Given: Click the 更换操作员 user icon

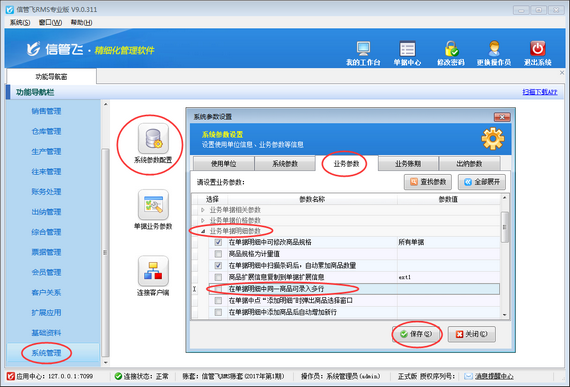Looking at the screenshot, I should pos(494,49).
